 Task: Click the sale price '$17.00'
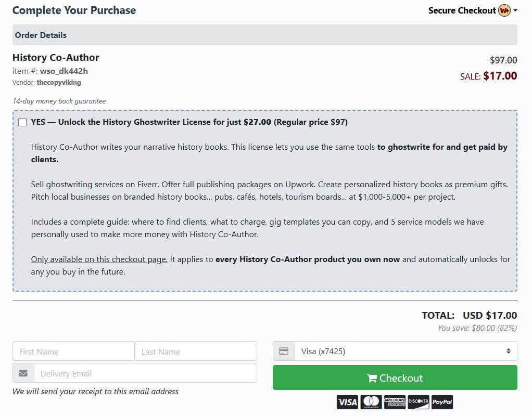pos(500,76)
